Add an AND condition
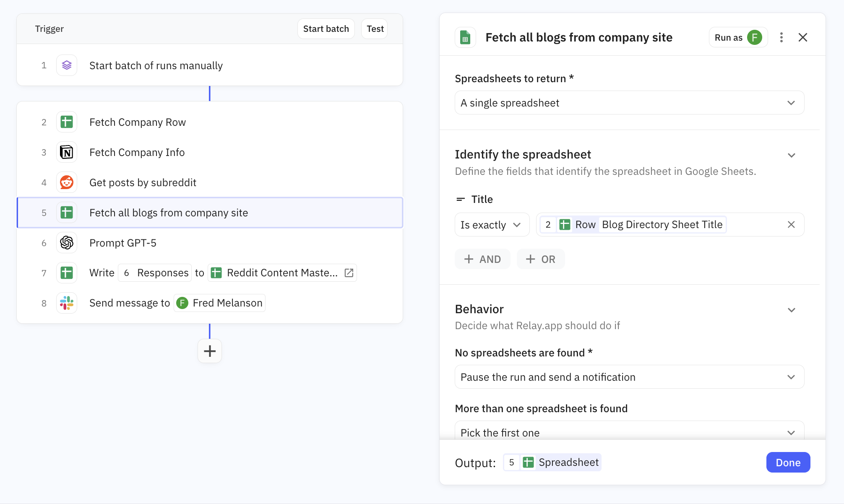Screen dimensions: 844x504 pyautogui.click(x=482, y=259)
